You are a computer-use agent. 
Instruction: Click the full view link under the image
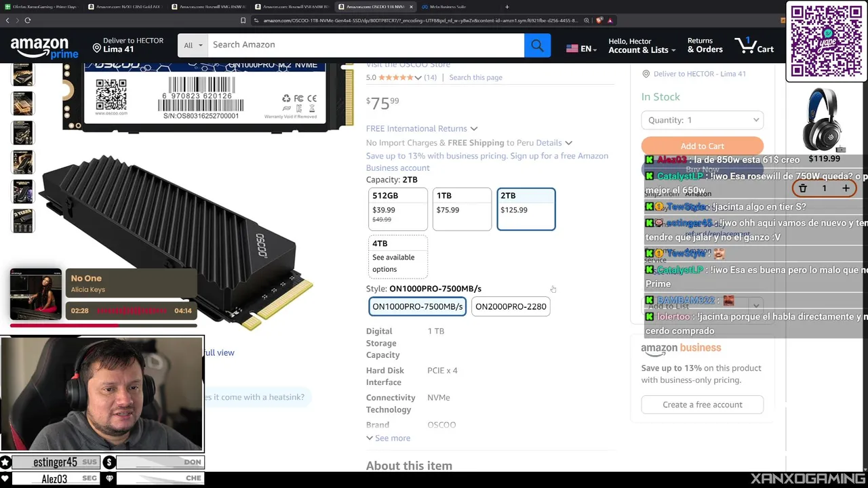click(219, 352)
